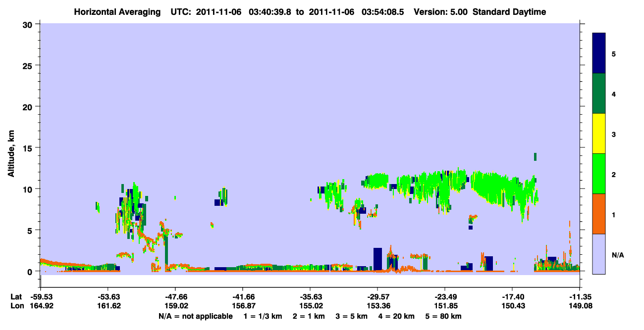Click the y-axis tick label 10
Viewport: 644px width, 330px height.
pyautogui.click(x=28, y=189)
